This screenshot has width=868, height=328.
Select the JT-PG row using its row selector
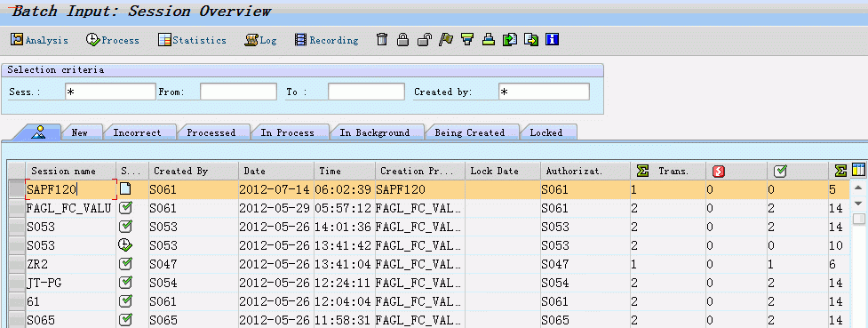click(x=17, y=284)
